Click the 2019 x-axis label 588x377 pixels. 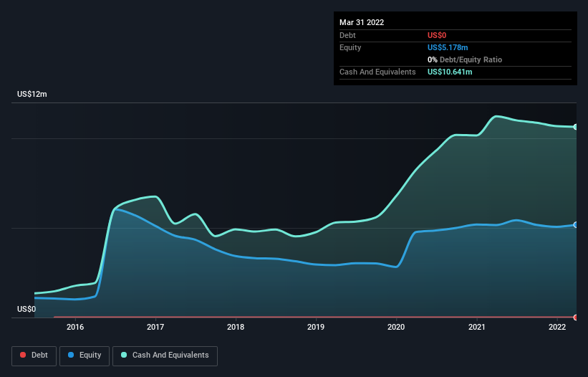click(316, 327)
